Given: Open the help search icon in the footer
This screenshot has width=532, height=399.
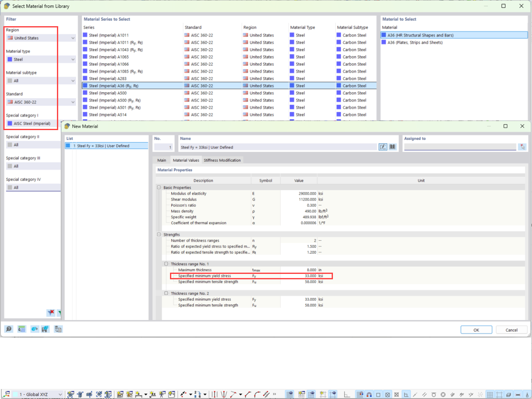Looking at the screenshot, I should 8,329.
